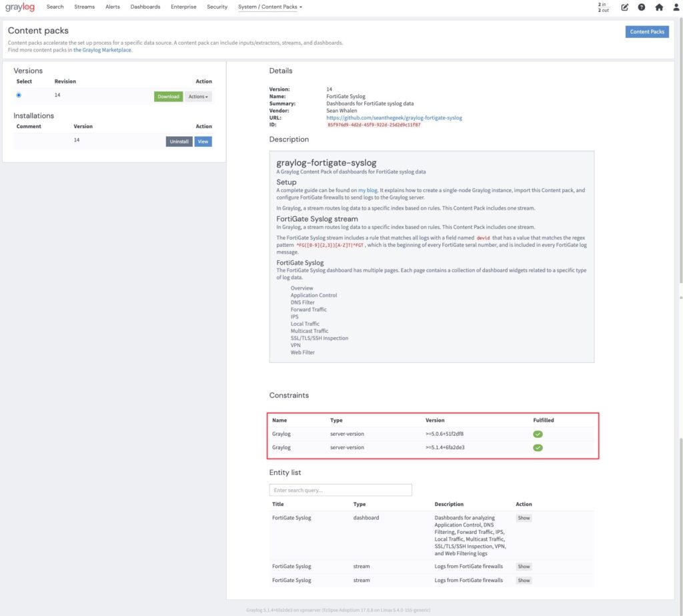
Task: Show the first FortiGate Syslog stream entity
Action: click(x=524, y=567)
